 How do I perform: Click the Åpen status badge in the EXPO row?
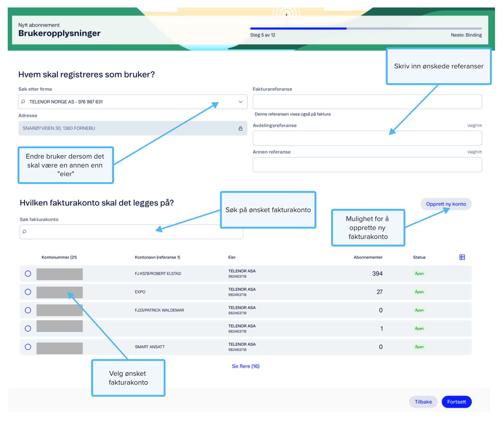[419, 292]
